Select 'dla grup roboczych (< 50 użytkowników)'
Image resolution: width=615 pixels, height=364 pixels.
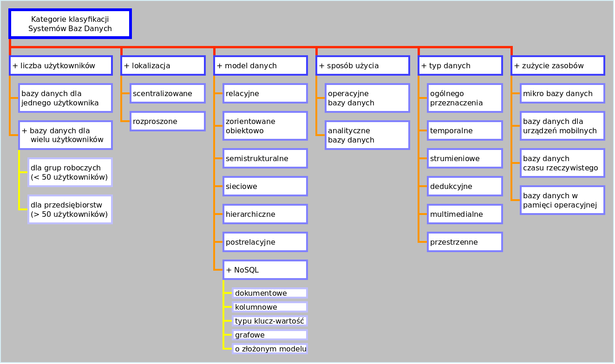[x=70, y=172]
